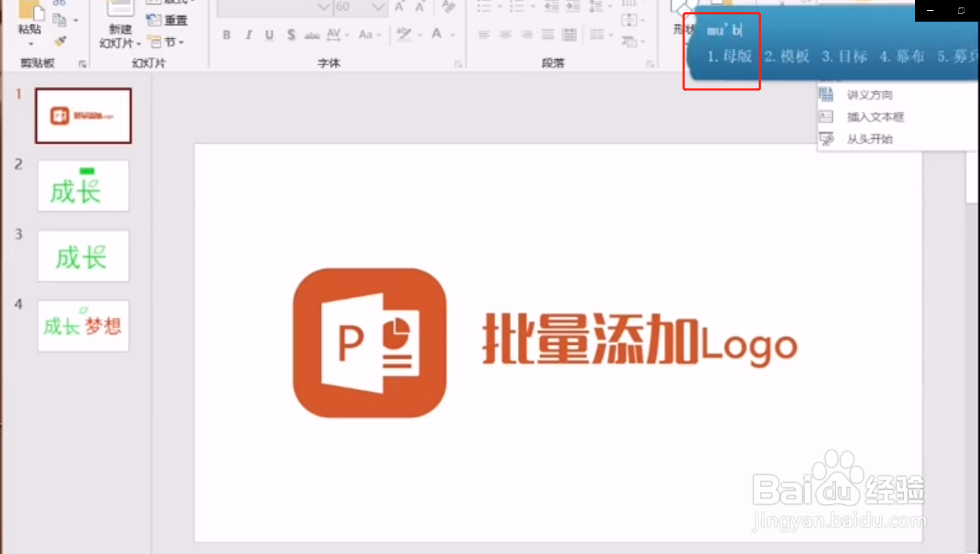
Task: Pick candidate 1. 母版 from the IME list
Action: tap(729, 56)
